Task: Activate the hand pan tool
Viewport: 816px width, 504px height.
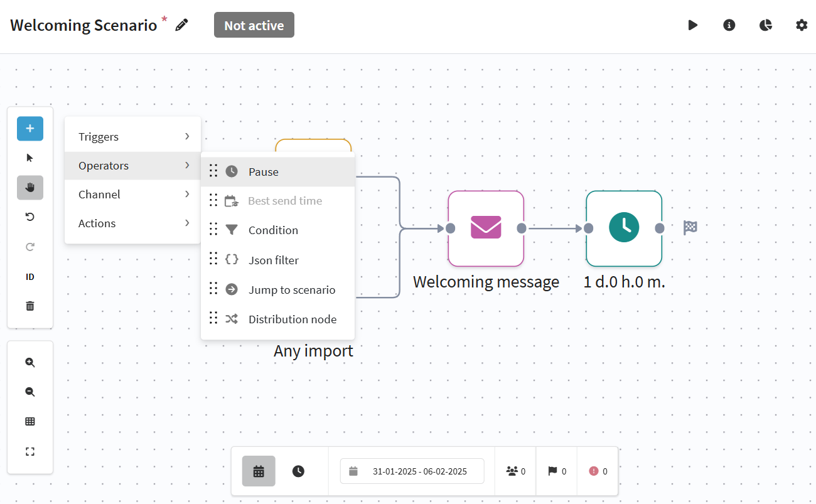Action: tap(30, 188)
